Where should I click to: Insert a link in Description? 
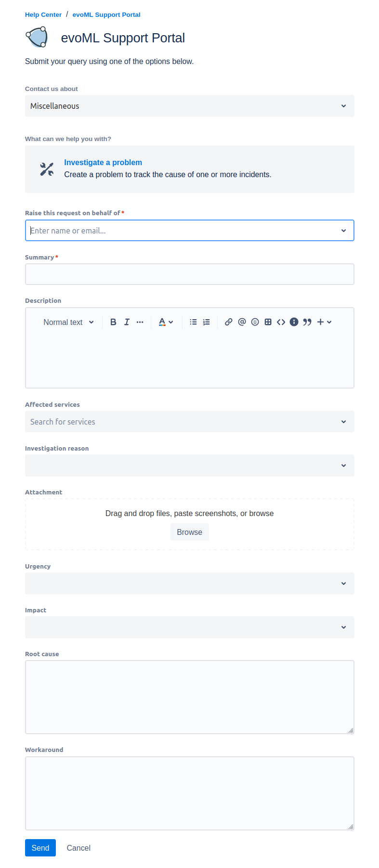229,322
